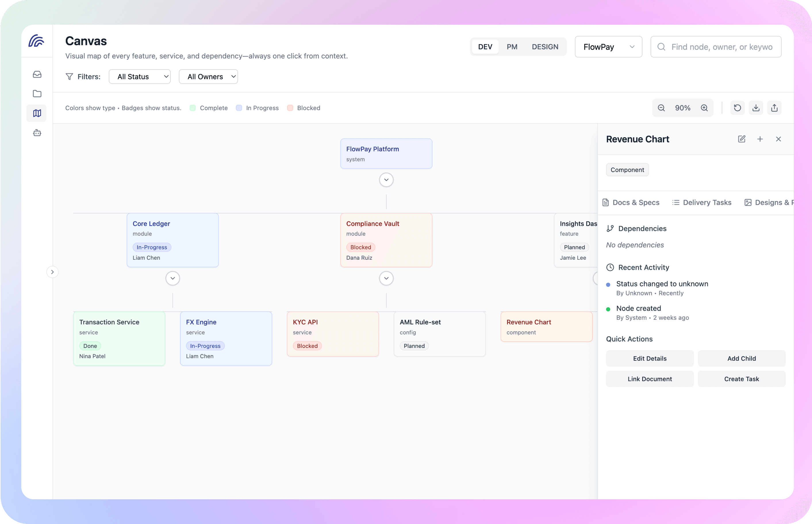Viewport: 812px width, 524px height.
Task: Open the FlowPay project dropdown
Action: pyautogui.click(x=608, y=47)
